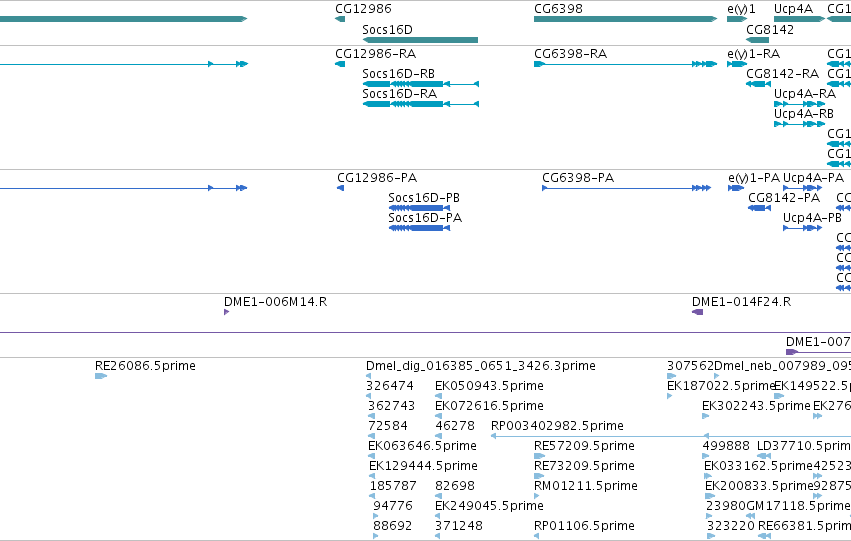Select the Socs16D gene bar

(x=420, y=40)
